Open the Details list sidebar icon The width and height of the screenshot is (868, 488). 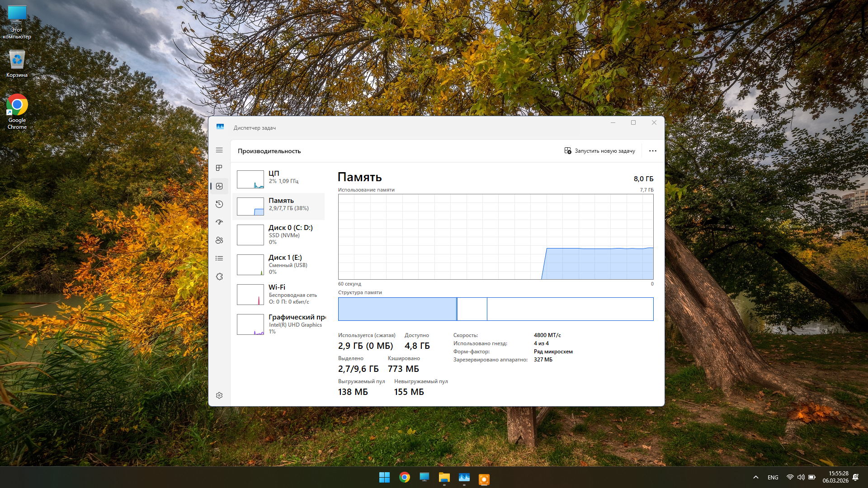coord(219,258)
